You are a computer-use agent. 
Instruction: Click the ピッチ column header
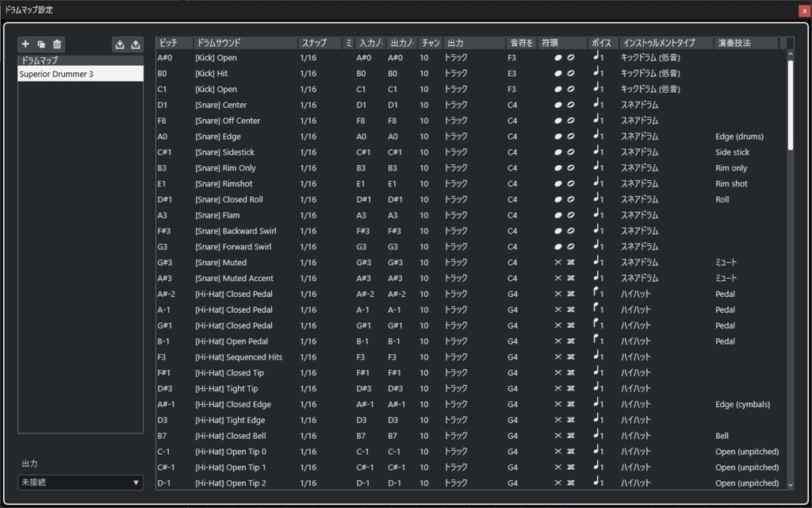click(x=174, y=43)
